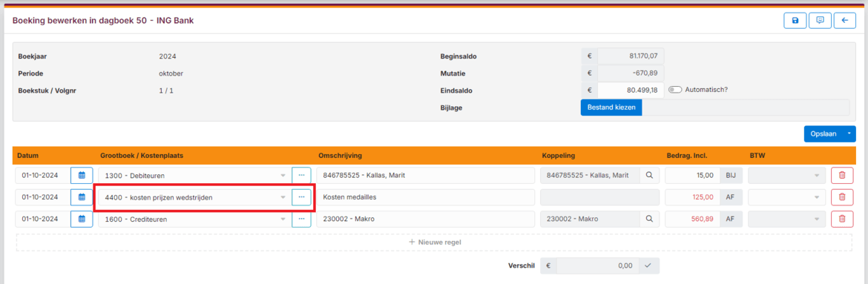Open calendar picker in the 1600 Crediteuren row
Screen dimensions: 868x284
coord(82,219)
